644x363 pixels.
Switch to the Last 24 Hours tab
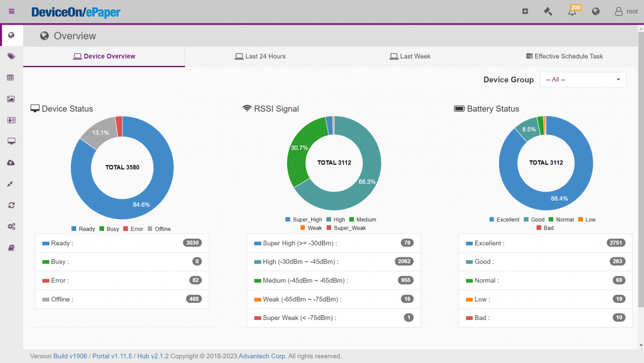pos(260,56)
